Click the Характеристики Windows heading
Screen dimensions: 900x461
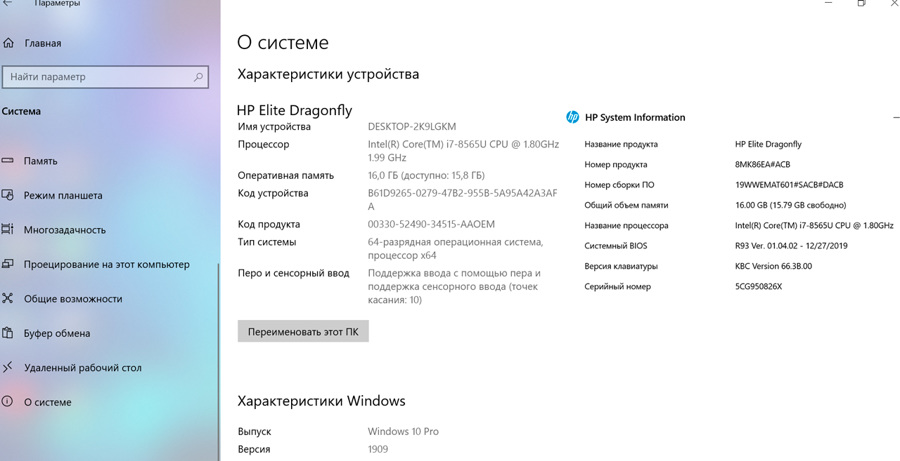tap(321, 401)
